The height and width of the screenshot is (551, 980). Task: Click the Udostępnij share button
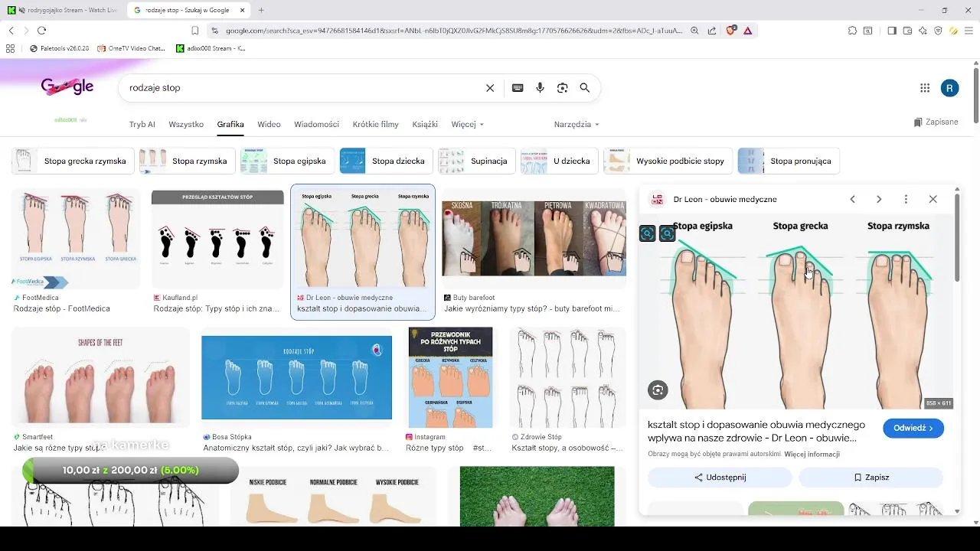720,478
